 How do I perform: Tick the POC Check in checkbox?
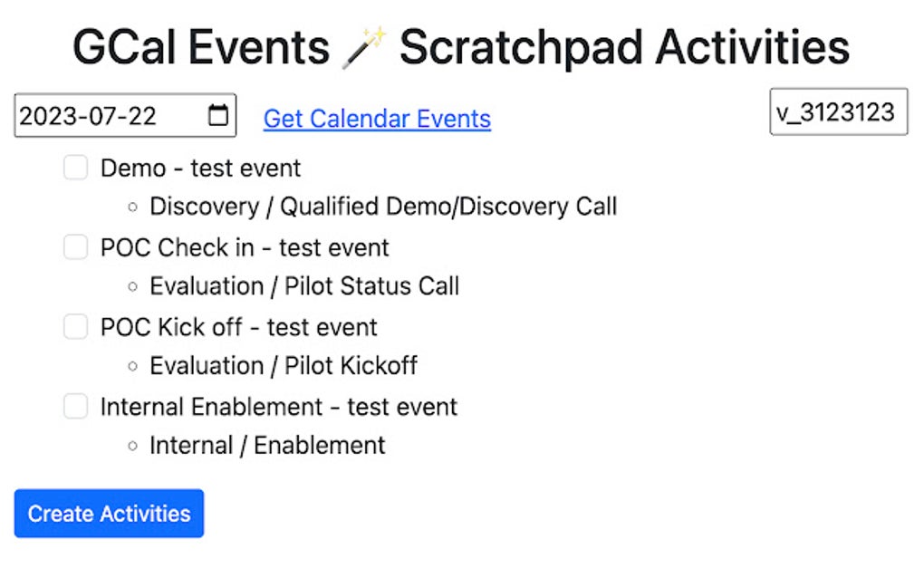click(x=76, y=246)
